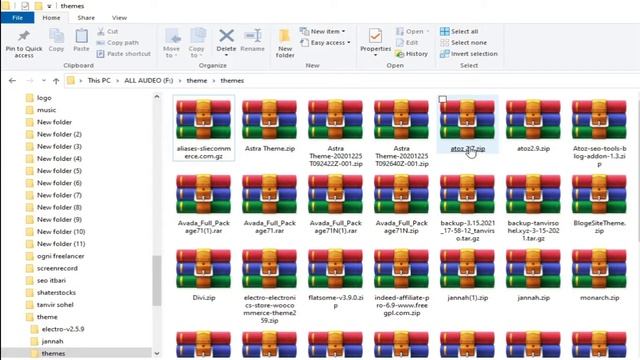Screen dimensions: 640x360
Task: Click Paste shortcut in ribbon
Action: click(124, 53)
